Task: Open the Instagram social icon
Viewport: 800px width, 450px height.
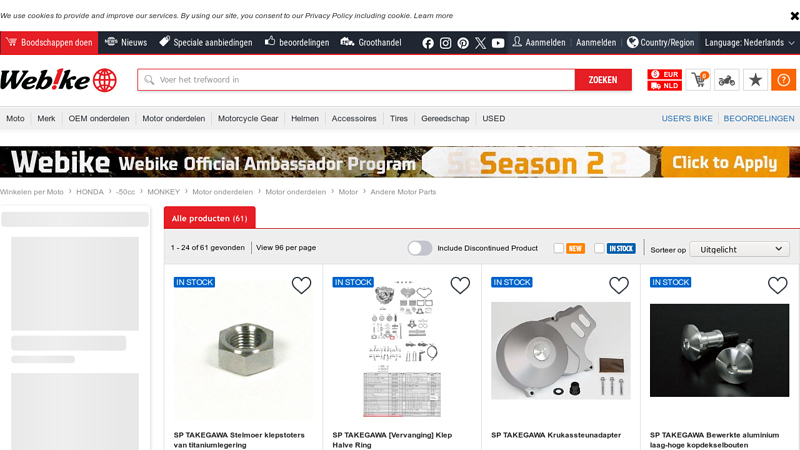Action: coord(445,43)
